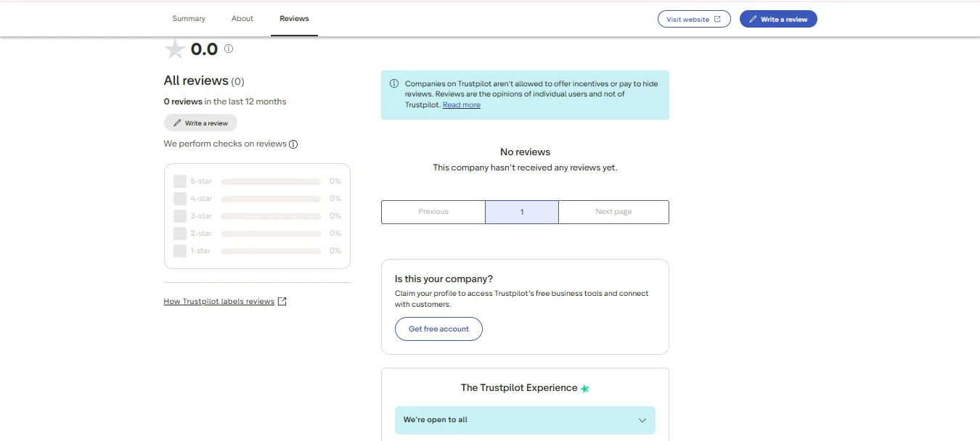
Task: Click the 4-star label text
Action: [201, 199]
